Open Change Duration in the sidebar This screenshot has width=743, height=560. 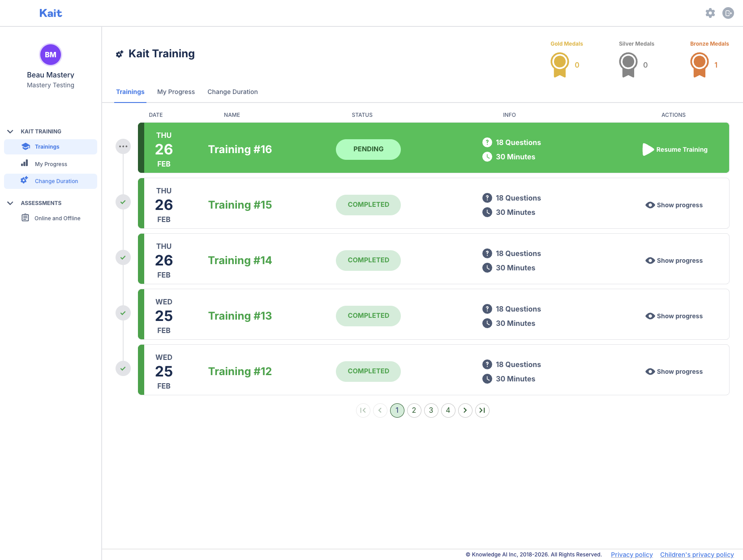coord(51,181)
